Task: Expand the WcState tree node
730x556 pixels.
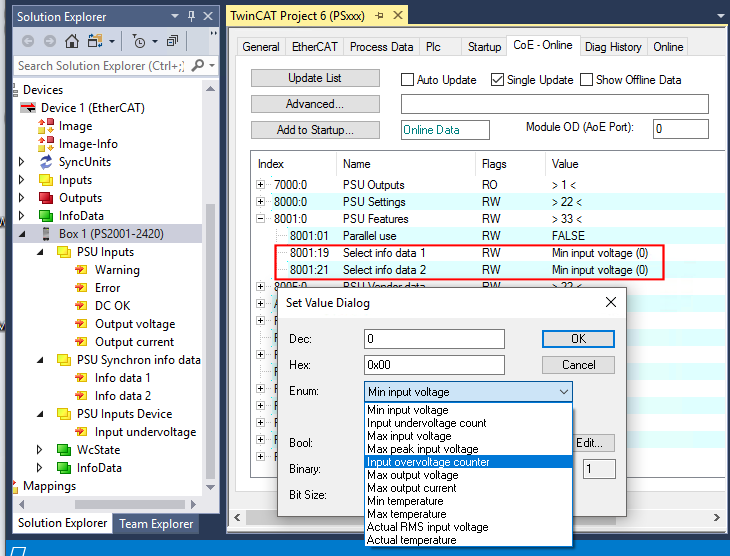Action: tap(40, 449)
